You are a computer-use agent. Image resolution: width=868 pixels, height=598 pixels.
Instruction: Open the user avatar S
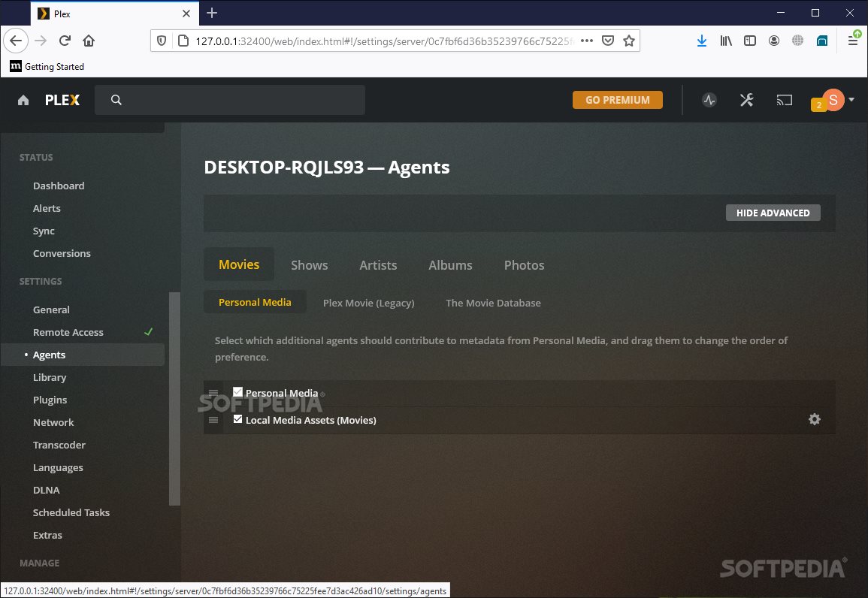pos(833,100)
